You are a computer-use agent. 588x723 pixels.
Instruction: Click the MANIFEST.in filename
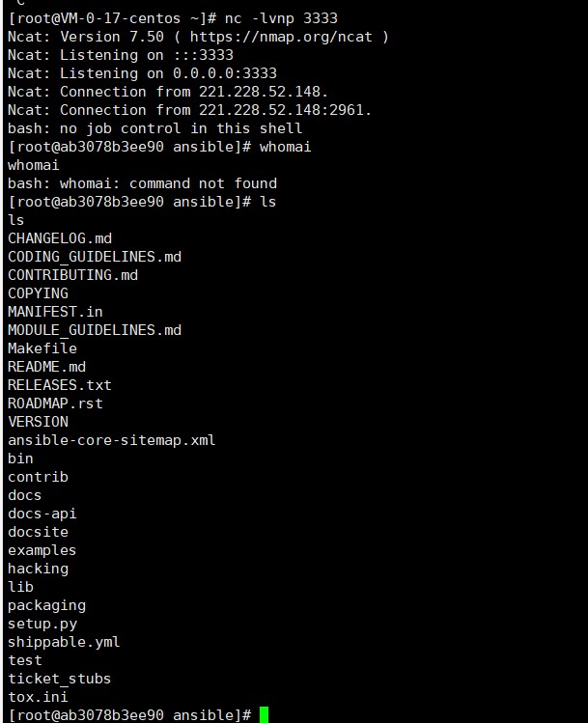click(55, 312)
